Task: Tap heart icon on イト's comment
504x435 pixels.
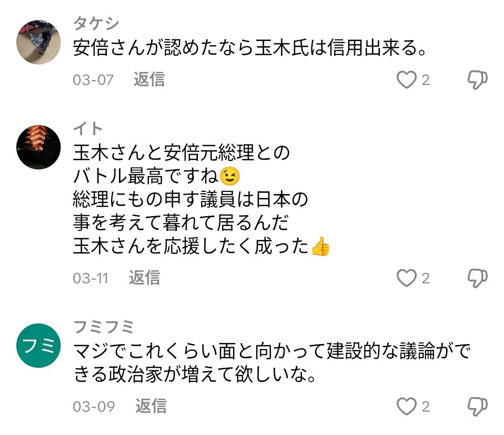Action: pos(406,279)
